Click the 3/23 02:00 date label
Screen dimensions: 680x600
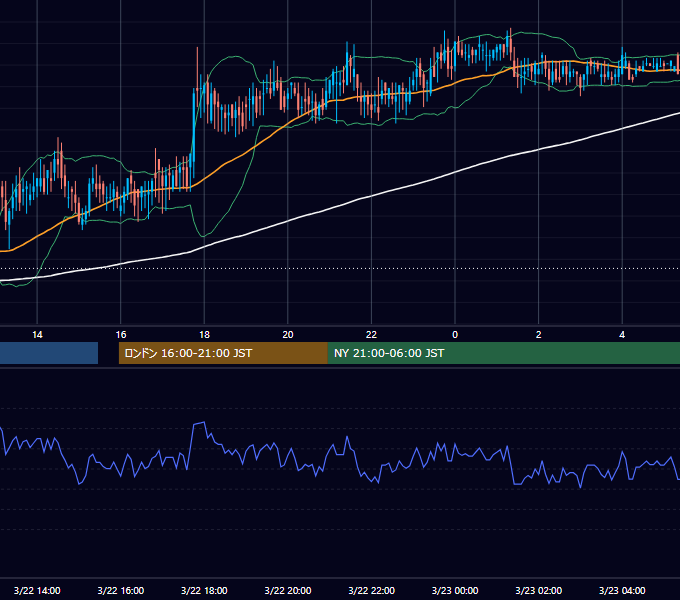[x=539, y=590]
